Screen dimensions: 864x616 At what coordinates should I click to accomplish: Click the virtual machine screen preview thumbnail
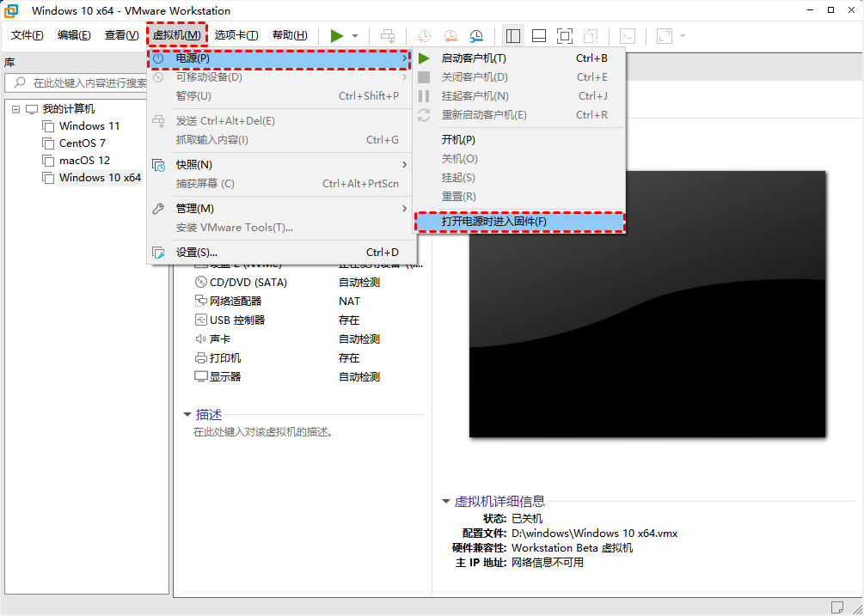pos(647,304)
